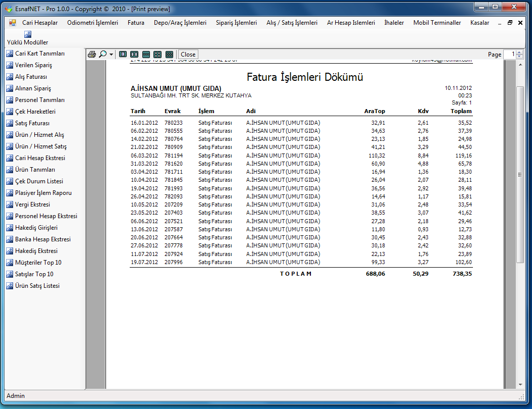Screen dimensions: 532x409
Task: Decrease page number with down spinner
Action: (519, 57)
